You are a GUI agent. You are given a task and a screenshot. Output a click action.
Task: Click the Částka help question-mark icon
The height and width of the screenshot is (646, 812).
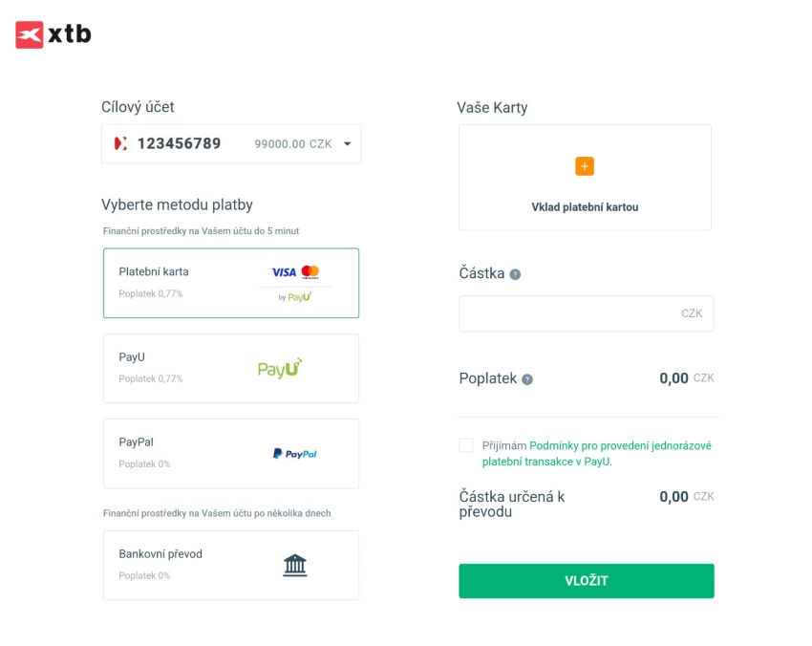point(516,274)
